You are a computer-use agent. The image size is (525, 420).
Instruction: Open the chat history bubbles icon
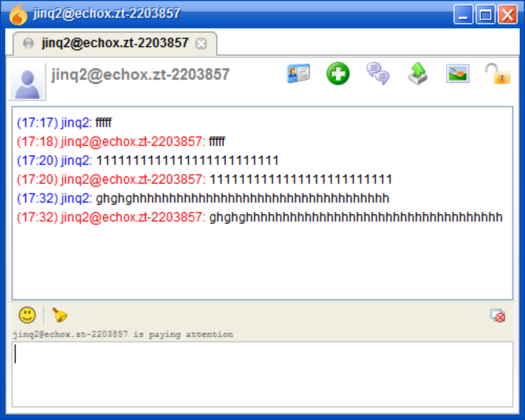(x=378, y=73)
